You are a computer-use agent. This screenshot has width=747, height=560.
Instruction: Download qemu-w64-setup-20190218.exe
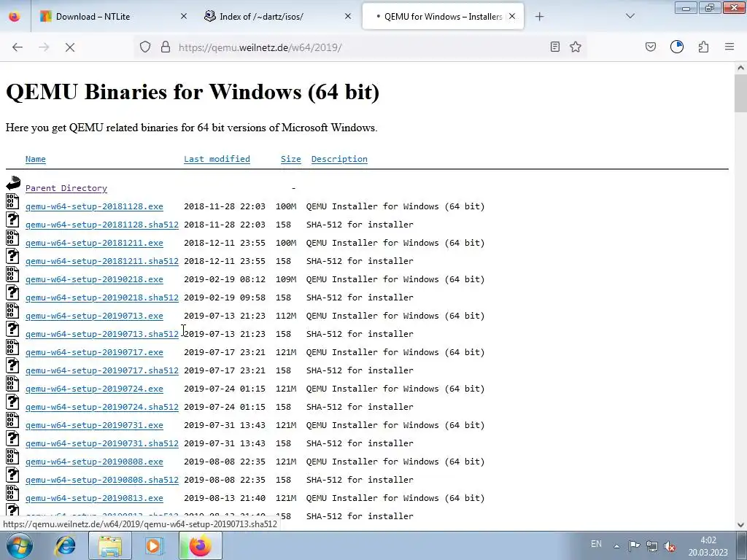point(94,279)
